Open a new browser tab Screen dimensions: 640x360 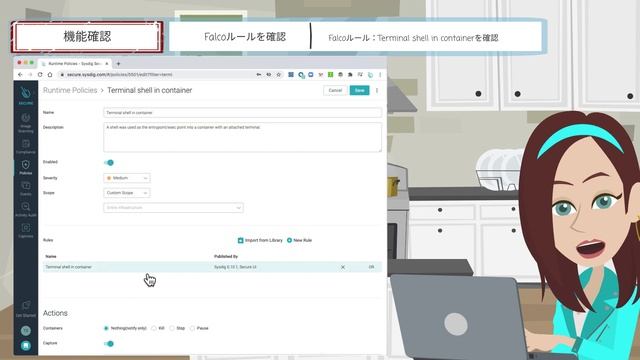(x=118, y=64)
